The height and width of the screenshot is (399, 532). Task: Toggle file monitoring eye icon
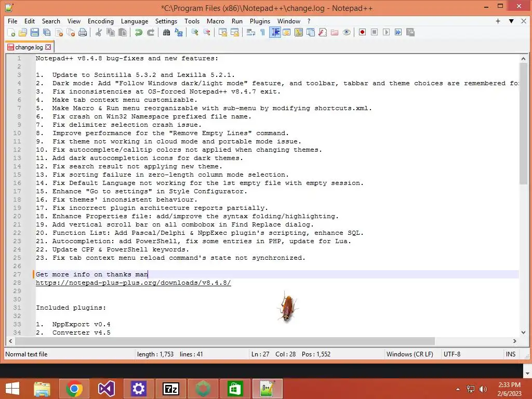[347, 32]
